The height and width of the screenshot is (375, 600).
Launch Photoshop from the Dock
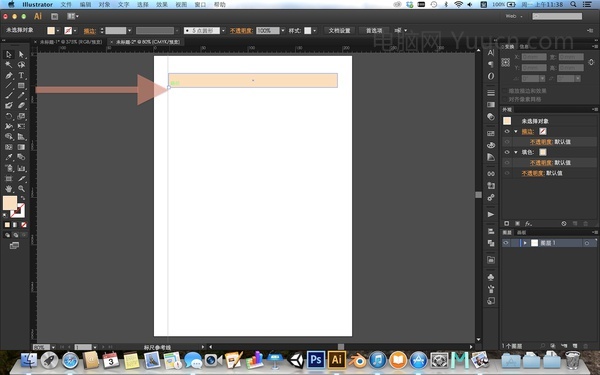point(316,360)
